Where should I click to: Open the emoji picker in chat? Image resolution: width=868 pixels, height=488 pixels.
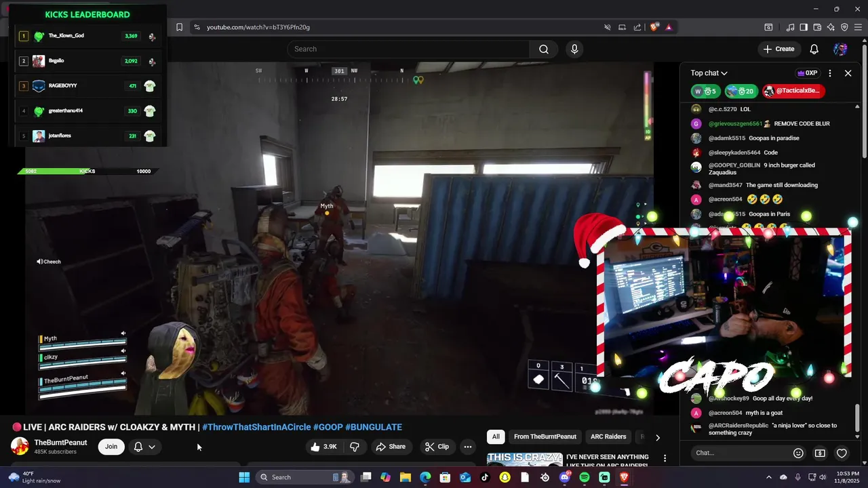pyautogui.click(x=798, y=453)
